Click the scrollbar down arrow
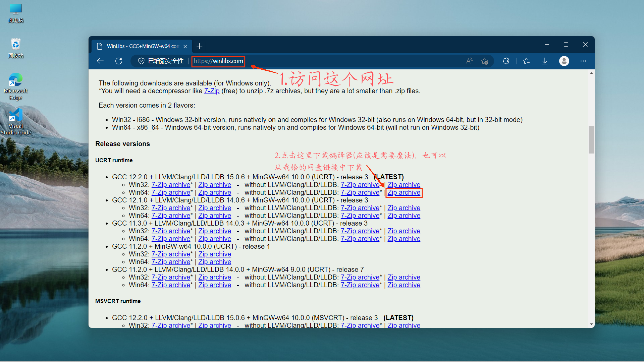Screen dimensions: 644x362 coord(591,324)
